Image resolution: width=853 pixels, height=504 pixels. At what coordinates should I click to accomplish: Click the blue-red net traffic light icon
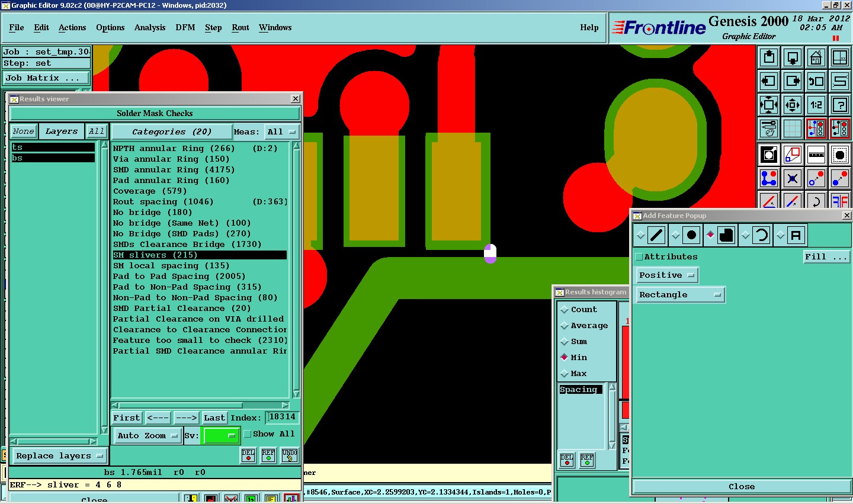coord(816,129)
